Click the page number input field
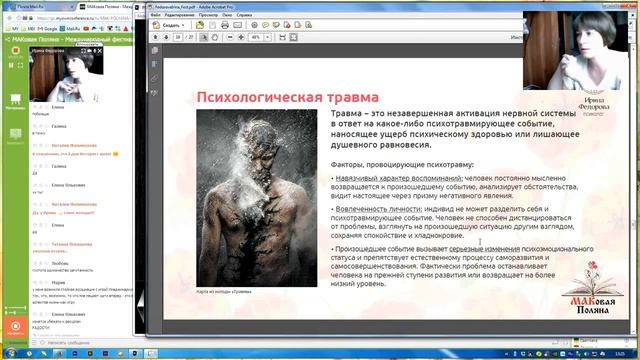The height and width of the screenshot is (360, 640). point(178,37)
